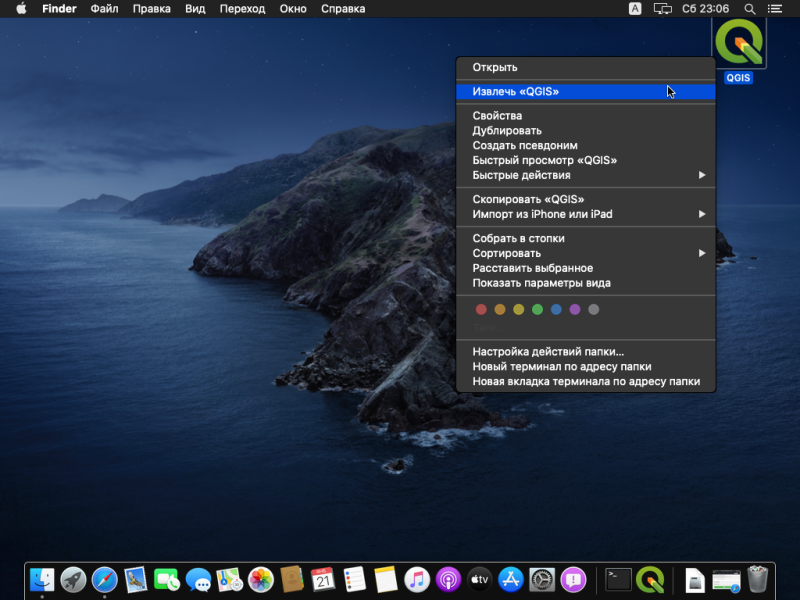Screen dimensions: 800x600
Task: Click the Сб 23:06 clock
Action: (x=705, y=9)
